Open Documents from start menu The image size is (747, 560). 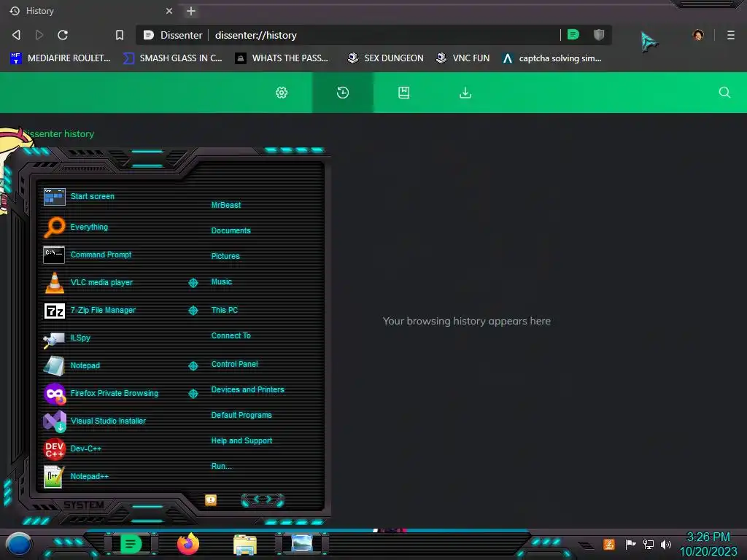tap(231, 230)
